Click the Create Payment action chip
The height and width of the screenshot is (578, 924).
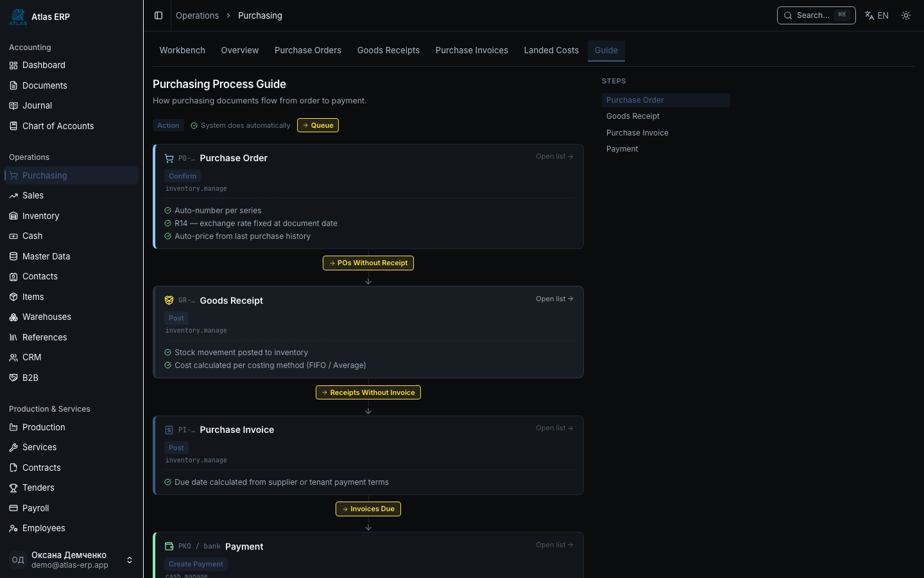pyautogui.click(x=196, y=564)
